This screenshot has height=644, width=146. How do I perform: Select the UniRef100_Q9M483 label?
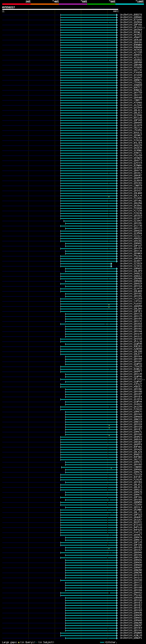(131, 268)
